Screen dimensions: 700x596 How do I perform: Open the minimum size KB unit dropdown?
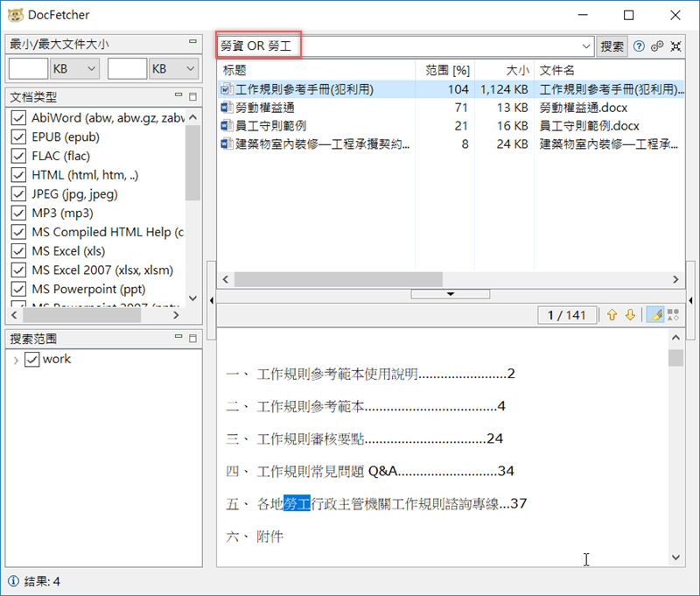pos(74,69)
